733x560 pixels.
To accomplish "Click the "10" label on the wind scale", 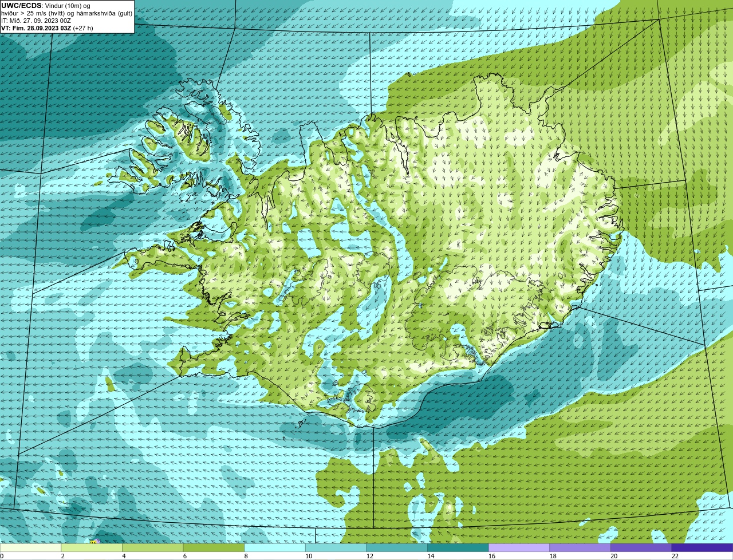I will tap(309, 555).
